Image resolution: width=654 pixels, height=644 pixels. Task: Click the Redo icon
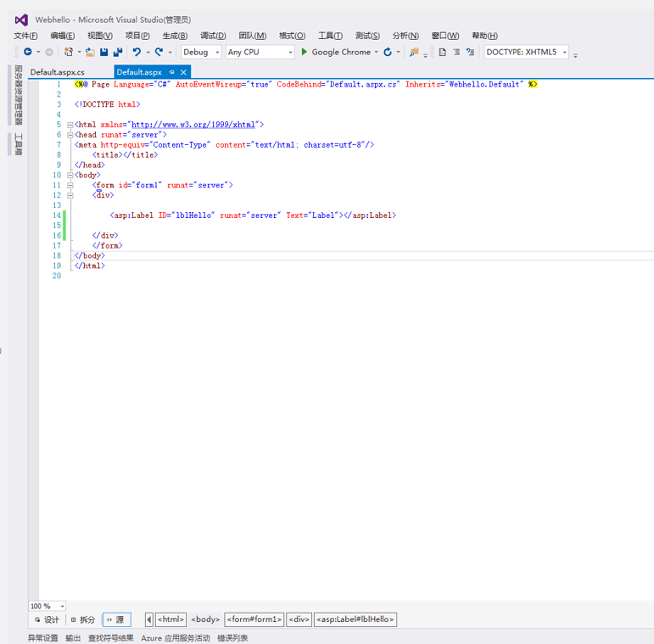tap(159, 53)
